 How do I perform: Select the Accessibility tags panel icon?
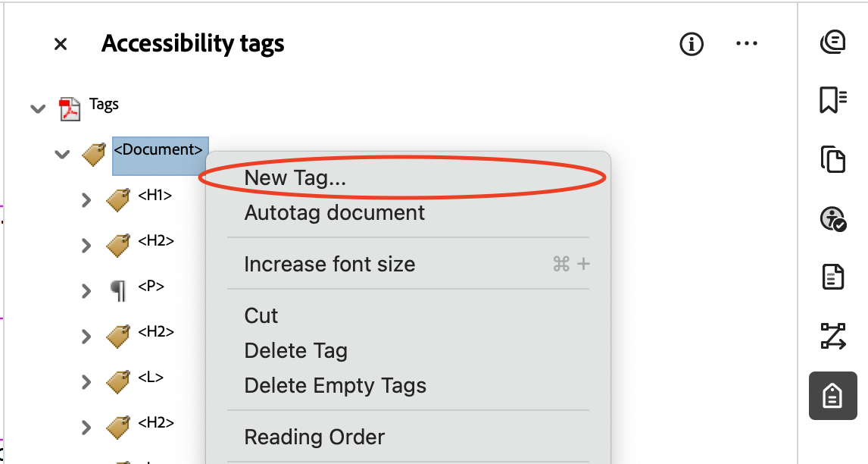point(833,394)
